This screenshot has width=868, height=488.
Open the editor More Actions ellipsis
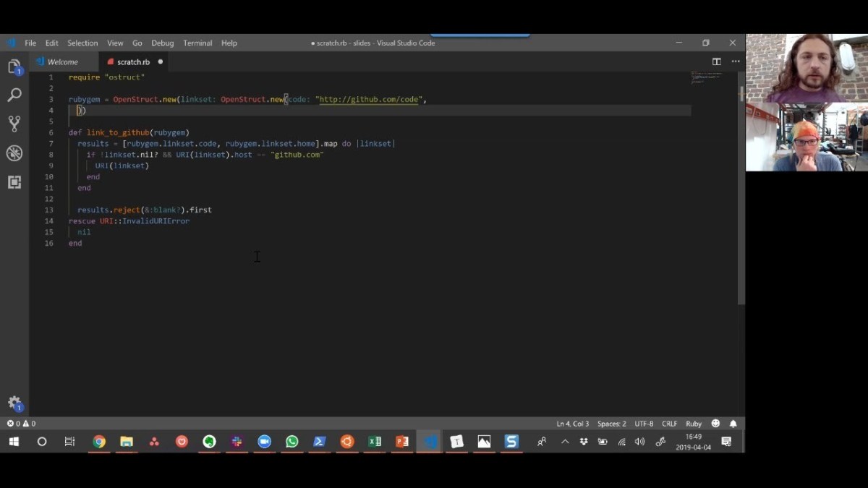736,62
